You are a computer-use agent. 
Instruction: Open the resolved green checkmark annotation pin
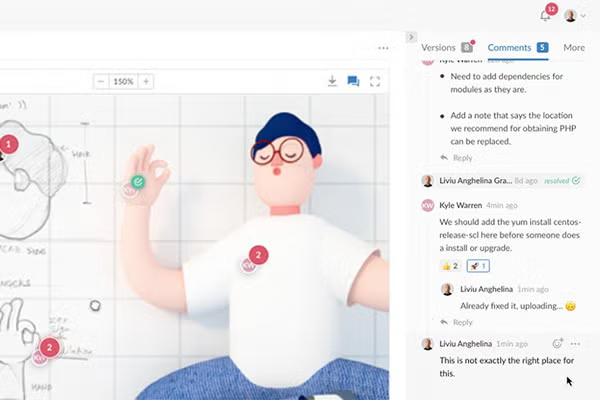(139, 182)
